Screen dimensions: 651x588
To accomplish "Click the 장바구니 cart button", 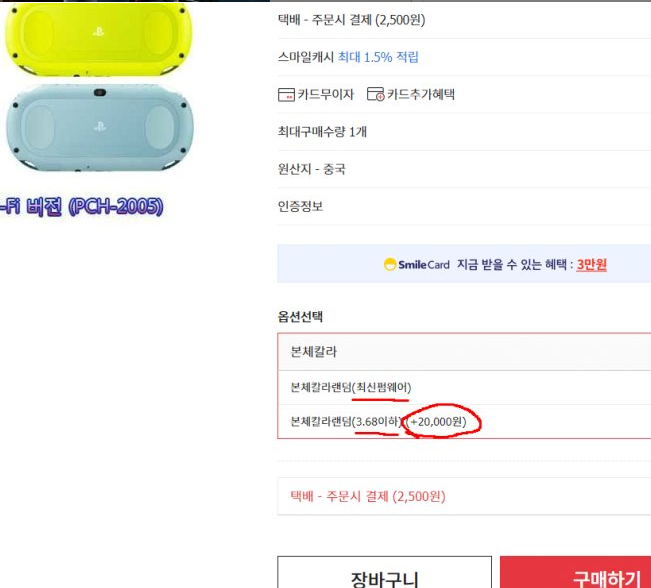I will pos(384,573).
